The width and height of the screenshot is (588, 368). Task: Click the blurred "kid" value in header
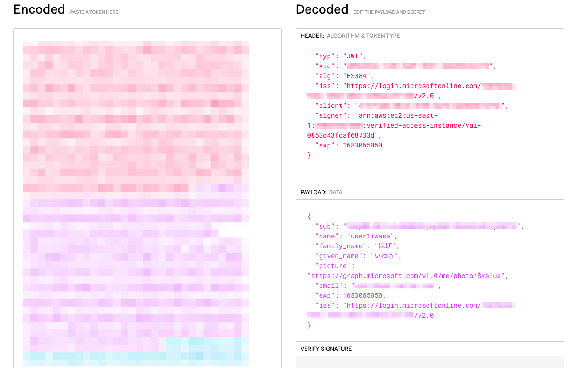[419, 66]
